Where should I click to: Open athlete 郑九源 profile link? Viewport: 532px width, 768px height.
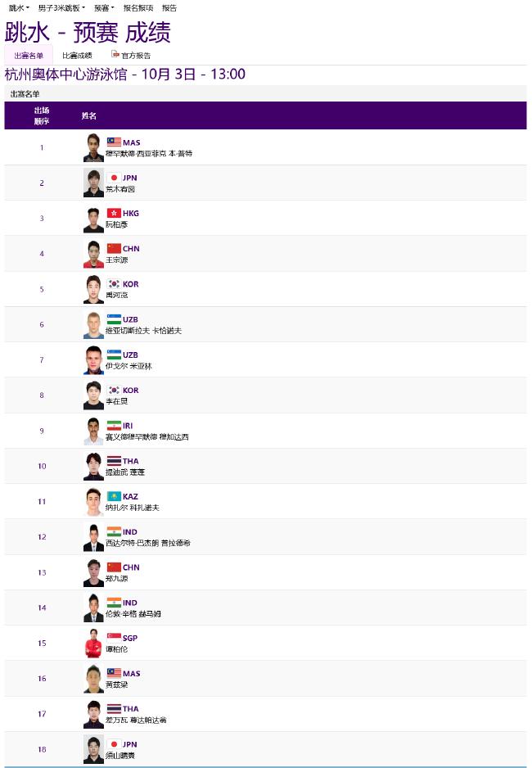coord(117,578)
